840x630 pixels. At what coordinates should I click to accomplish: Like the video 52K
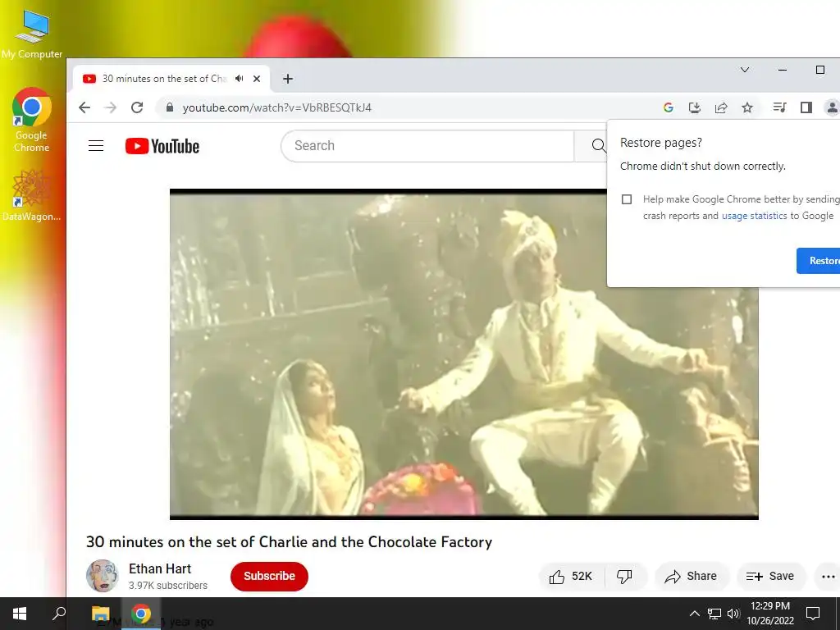point(572,577)
